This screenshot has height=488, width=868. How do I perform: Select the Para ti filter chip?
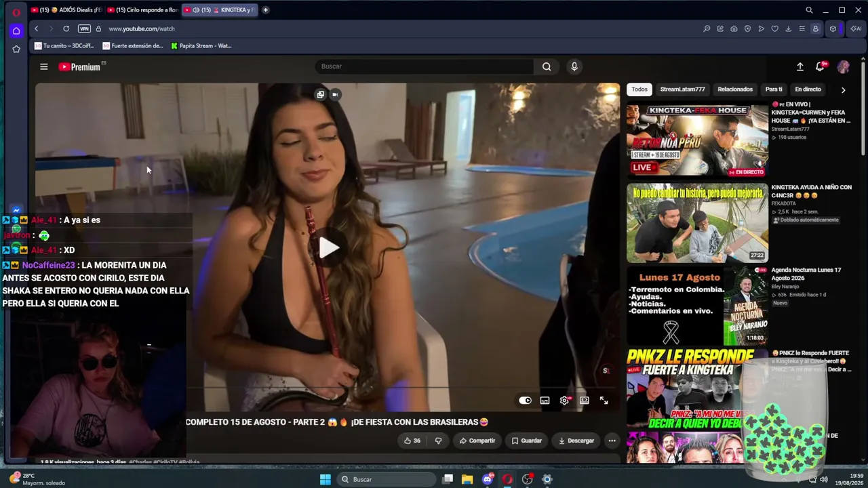pyautogui.click(x=774, y=89)
